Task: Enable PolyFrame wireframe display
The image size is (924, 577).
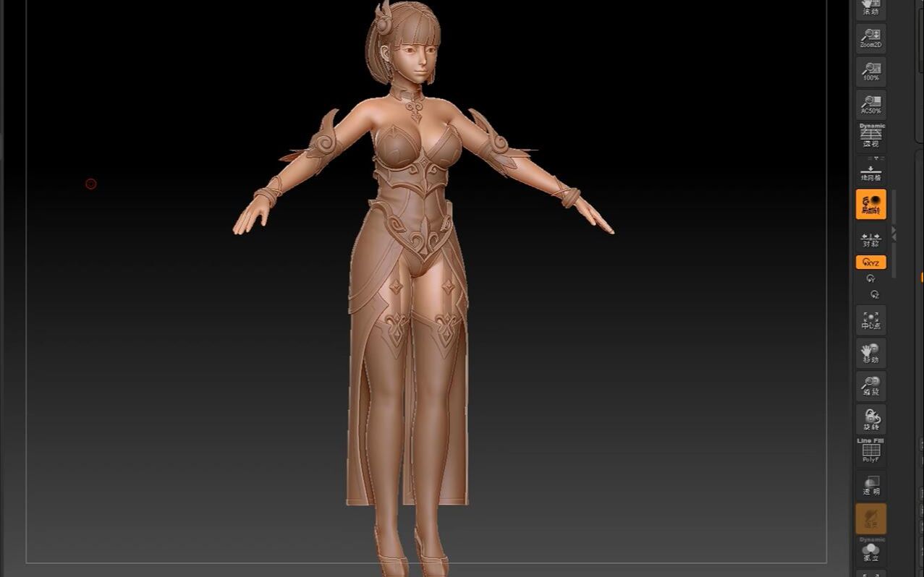Action: coord(870,451)
